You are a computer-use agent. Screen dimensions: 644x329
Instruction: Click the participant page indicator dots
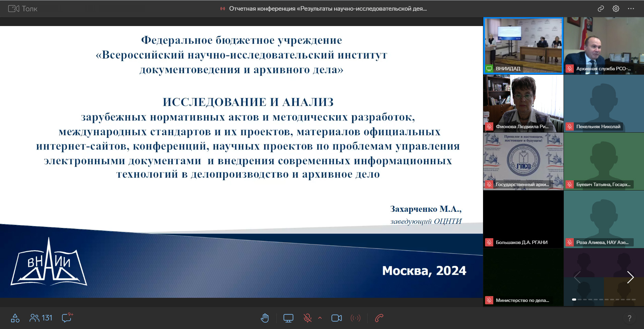tap(604, 300)
